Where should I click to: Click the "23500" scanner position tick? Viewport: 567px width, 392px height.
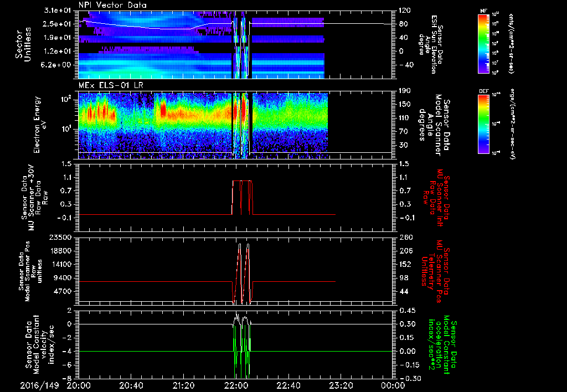point(60,237)
